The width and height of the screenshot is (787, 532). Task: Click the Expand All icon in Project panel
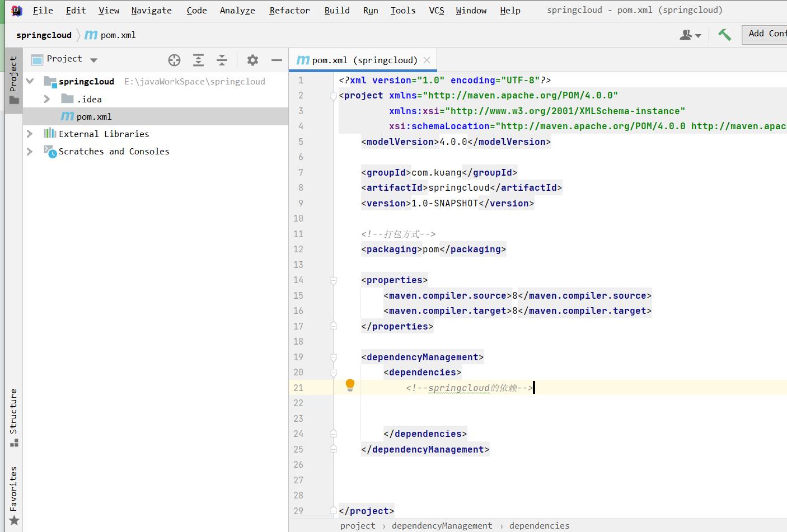198,60
